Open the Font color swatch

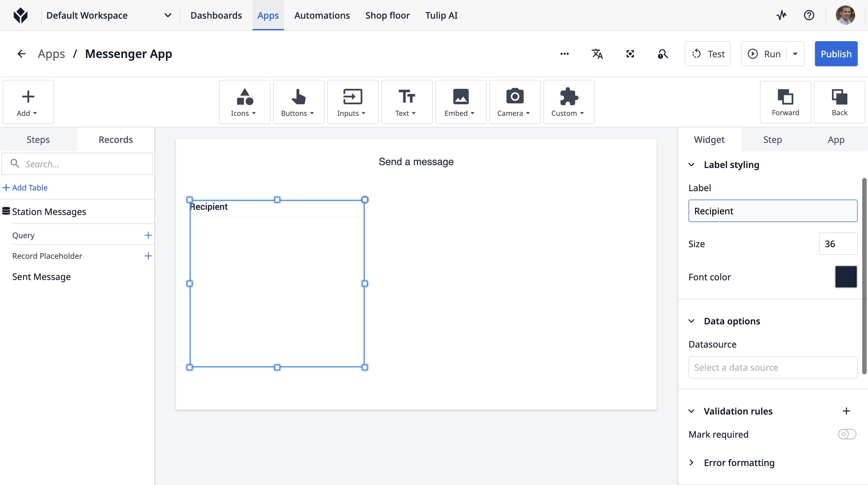point(846,277)
